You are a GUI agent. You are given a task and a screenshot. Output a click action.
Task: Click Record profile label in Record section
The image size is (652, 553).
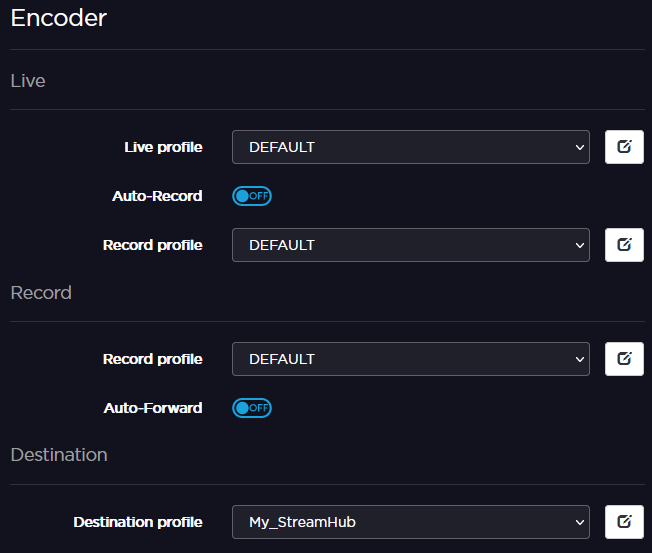click(152, 359)
